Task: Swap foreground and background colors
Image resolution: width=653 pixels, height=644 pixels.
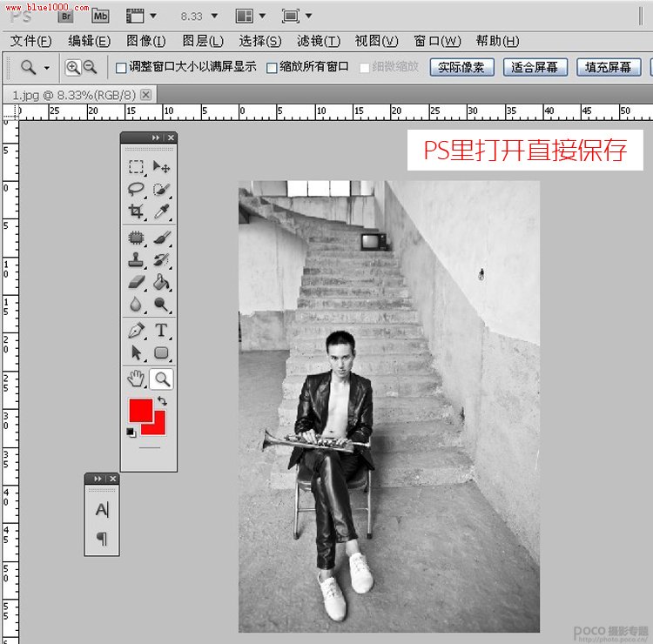Action: (x=163, y=401)
